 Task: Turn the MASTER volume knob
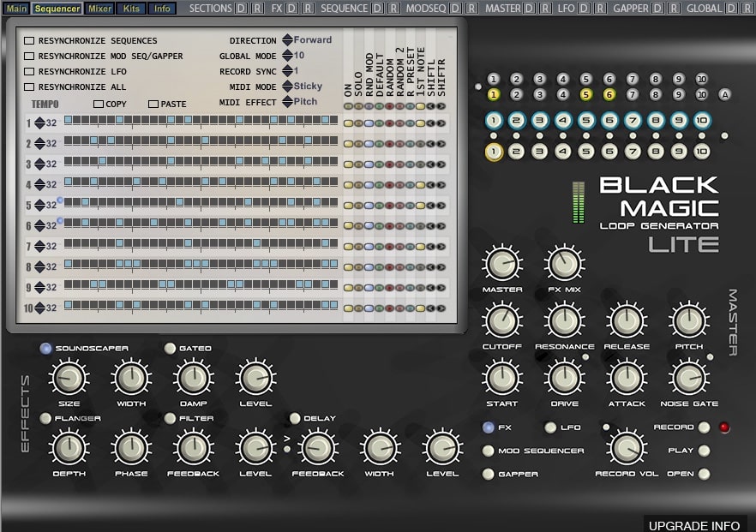click(x=501, y=265)
